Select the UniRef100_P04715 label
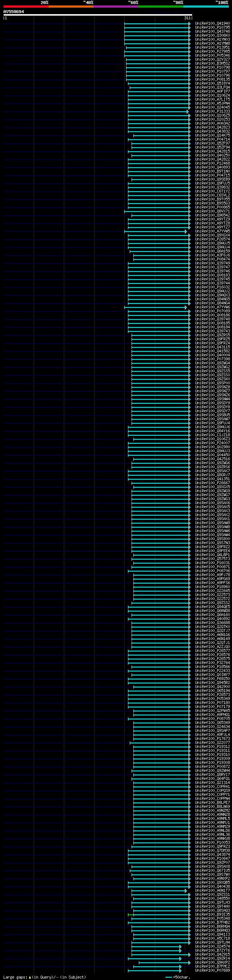232x980 pixels. point(212,175)
